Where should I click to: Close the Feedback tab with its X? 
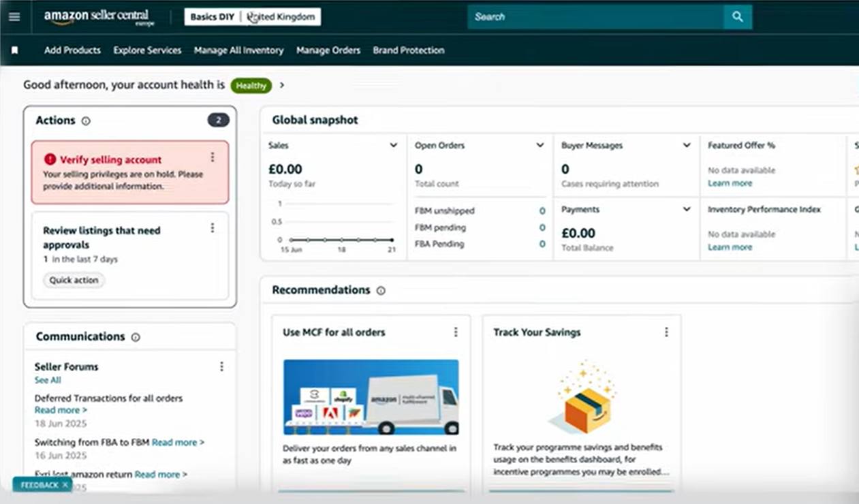pyautogui.click(x=65, y=485)
